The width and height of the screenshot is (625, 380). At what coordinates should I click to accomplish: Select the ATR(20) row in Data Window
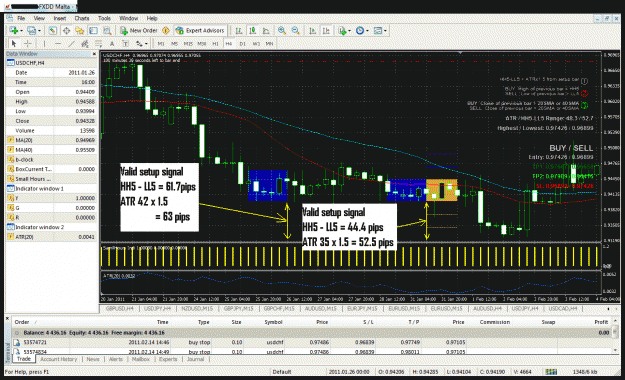pos(51,237)
